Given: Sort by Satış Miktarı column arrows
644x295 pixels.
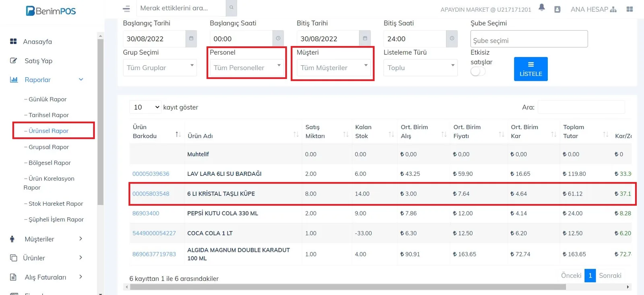Looking at the screenshot, I should pos(346,134).
